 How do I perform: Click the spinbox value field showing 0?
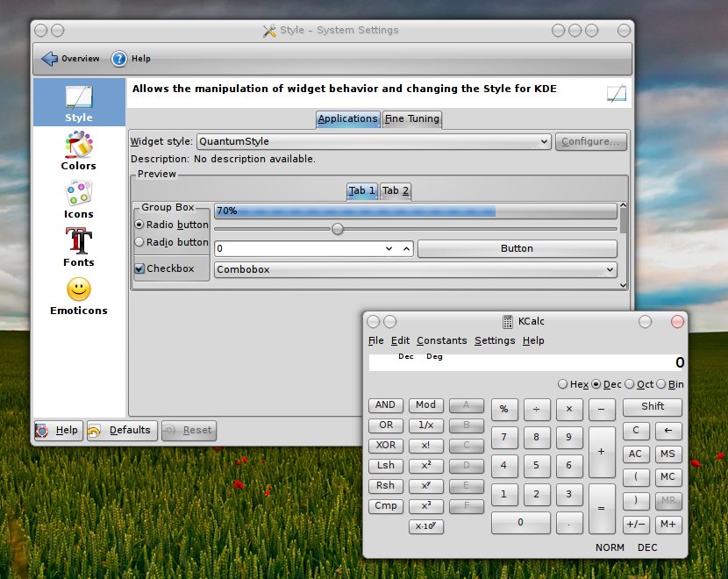299,248
